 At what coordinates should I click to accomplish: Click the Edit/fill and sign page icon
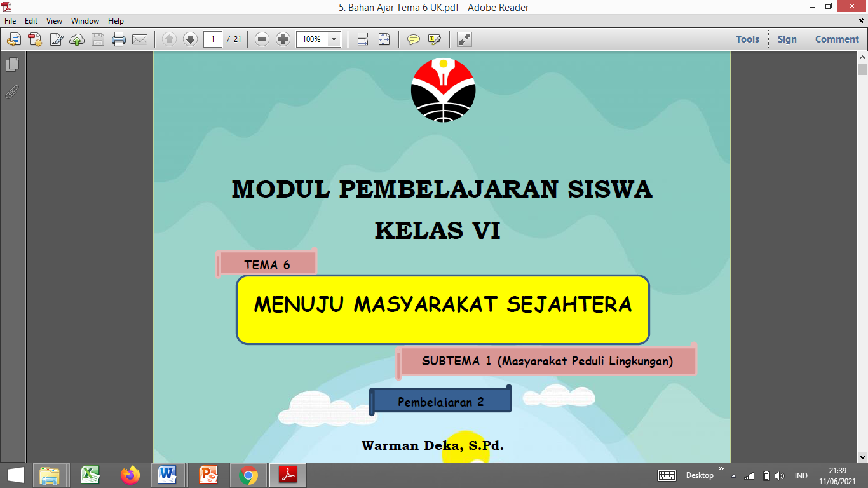click(x=56, y=39)
